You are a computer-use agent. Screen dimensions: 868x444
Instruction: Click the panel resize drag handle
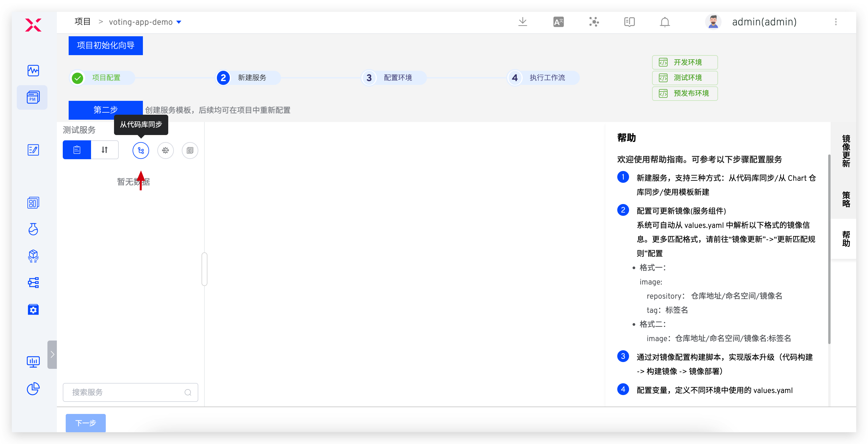click(204, 269)
